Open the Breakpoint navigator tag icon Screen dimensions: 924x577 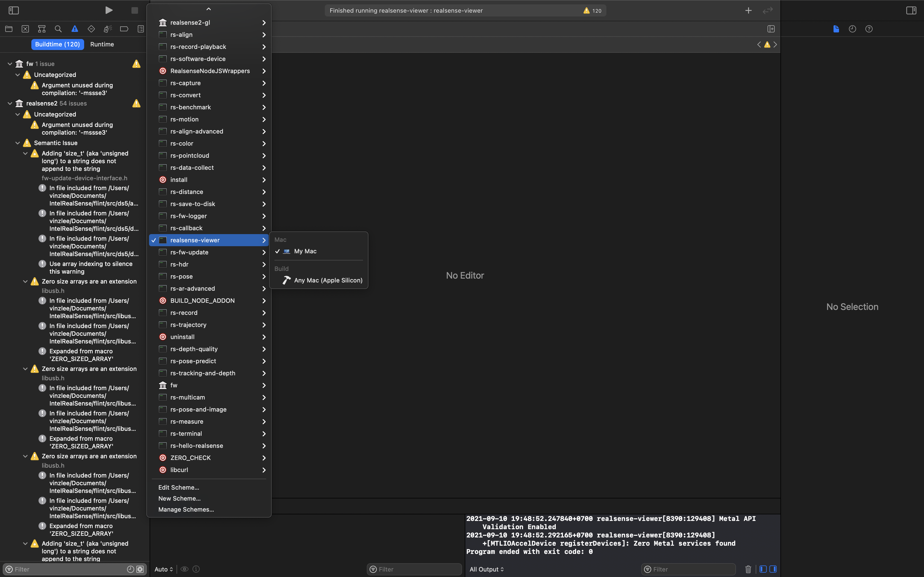pos(124,29)
